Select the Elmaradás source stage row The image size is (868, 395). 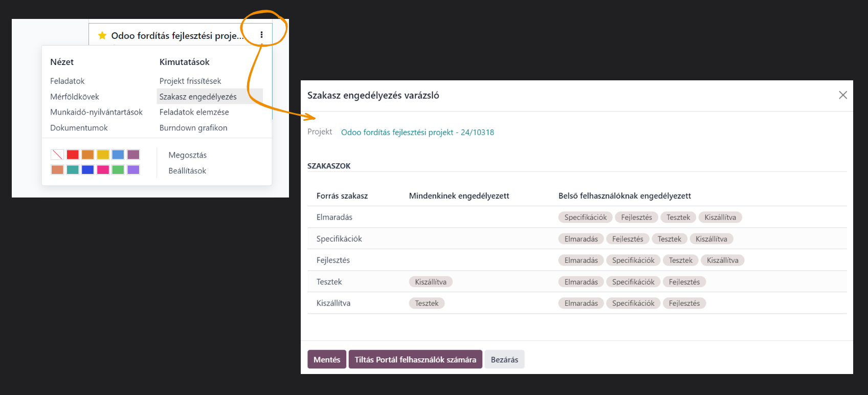pos(577,217)
